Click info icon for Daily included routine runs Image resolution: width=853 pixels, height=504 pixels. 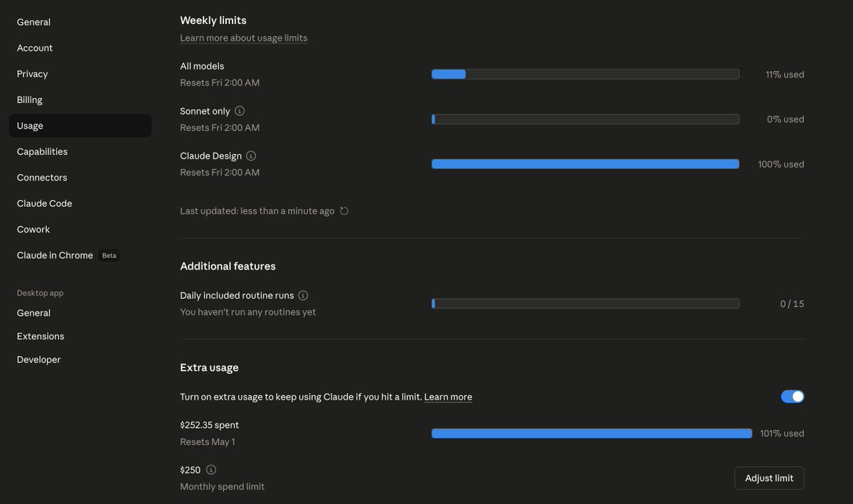pyautogui.click(x=304, y=296)
